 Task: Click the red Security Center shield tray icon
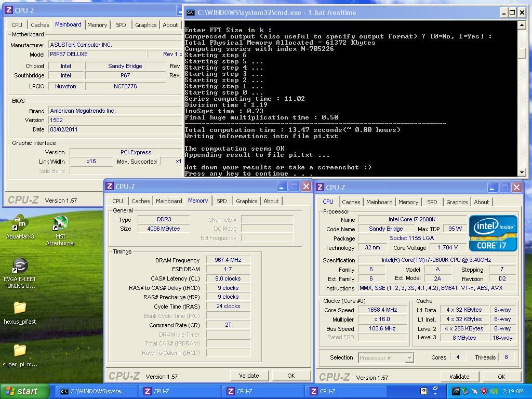(x=484, y=391)
